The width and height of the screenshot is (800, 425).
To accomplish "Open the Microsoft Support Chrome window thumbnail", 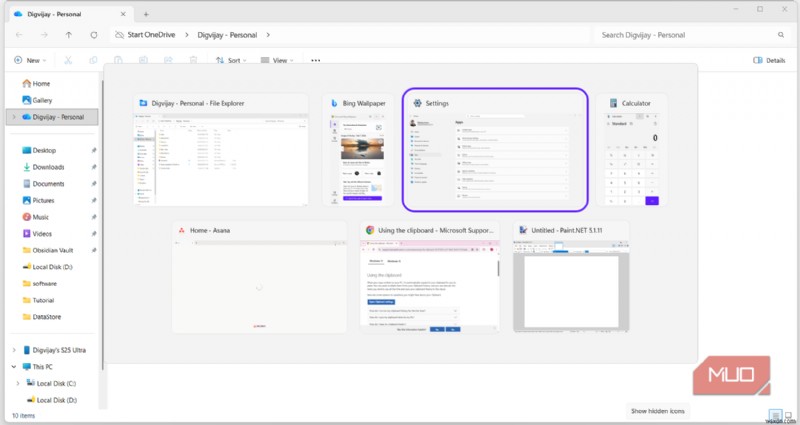I will pos(430,277).
